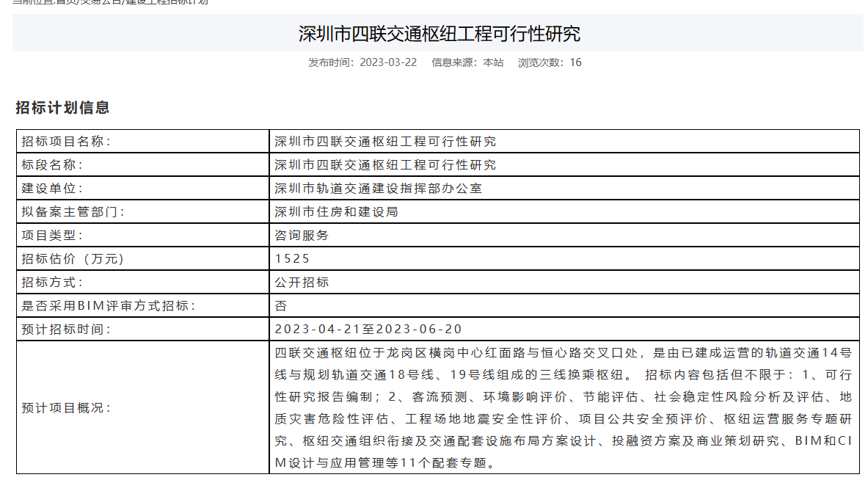Screen dimensions: 868x480
Task: Click the 招标计划信息 section heading
Action: [x=63, y=108]
